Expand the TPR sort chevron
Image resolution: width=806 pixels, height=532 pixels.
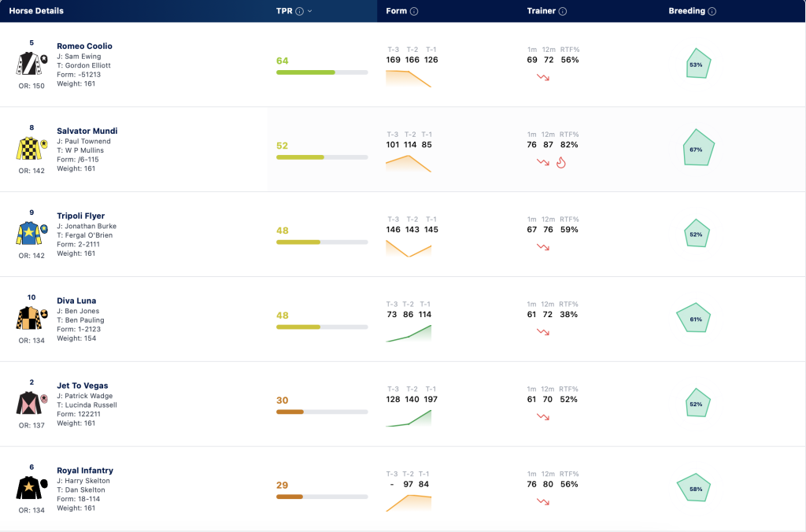310,11
